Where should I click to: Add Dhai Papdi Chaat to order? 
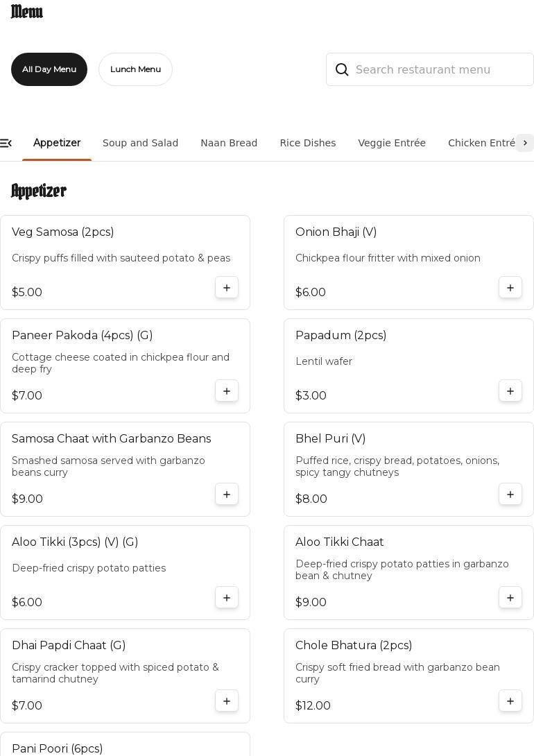[227, 701]
